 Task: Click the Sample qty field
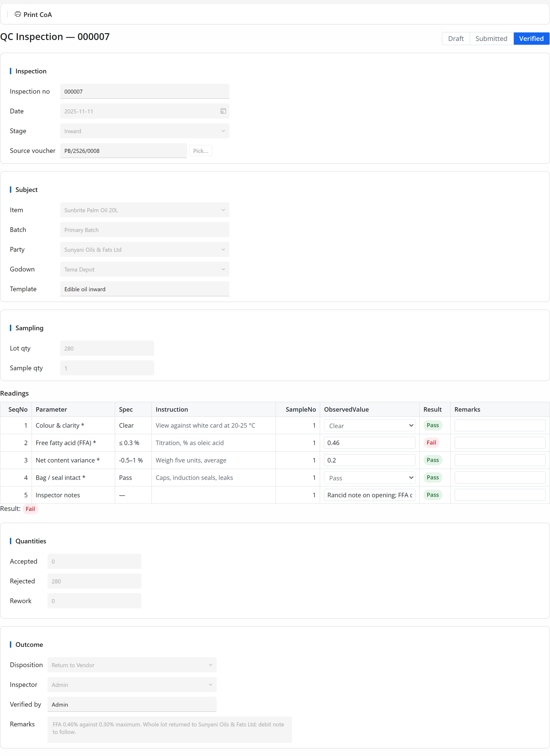click(x=107, y=368)
